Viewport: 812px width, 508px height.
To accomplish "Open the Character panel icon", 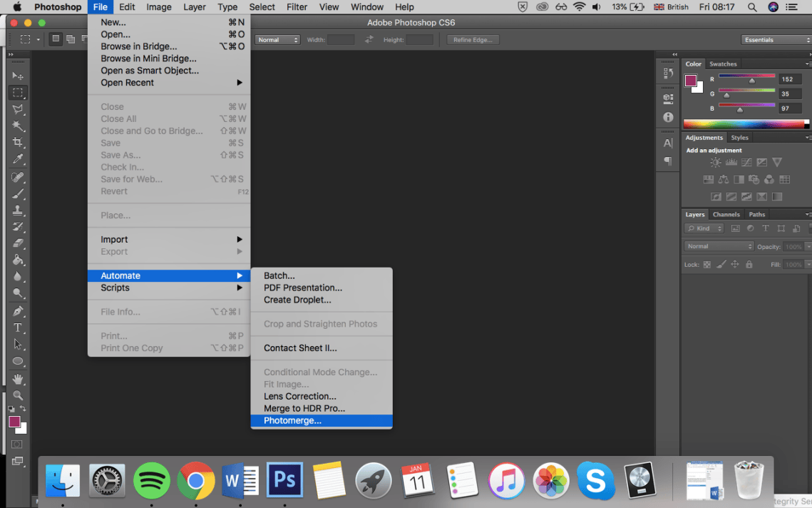I will pyautogui.click(x=668, y=143).
